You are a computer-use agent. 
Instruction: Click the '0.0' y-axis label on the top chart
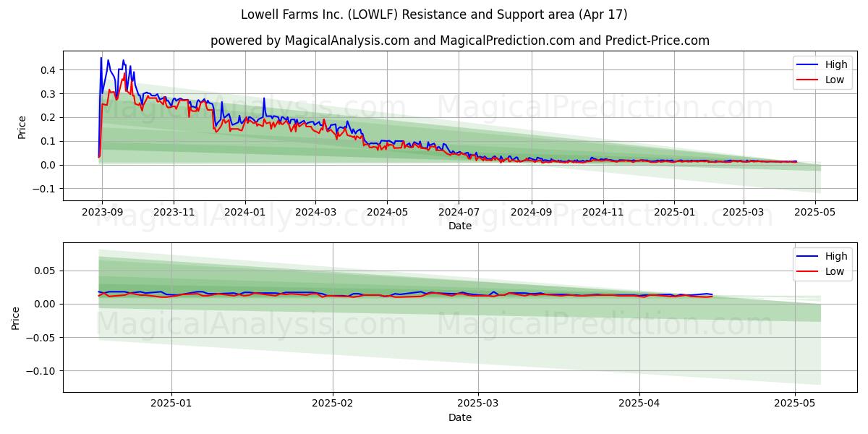coord(48,165)
